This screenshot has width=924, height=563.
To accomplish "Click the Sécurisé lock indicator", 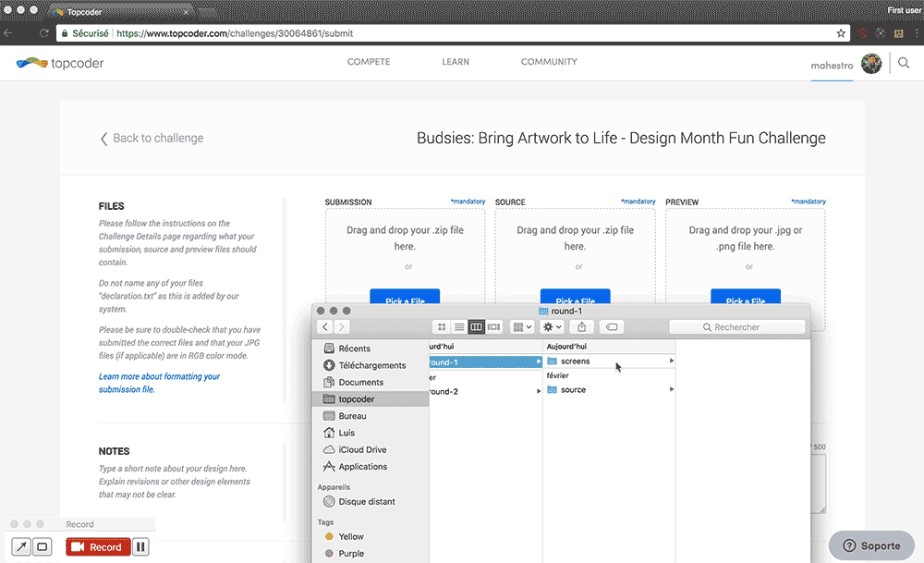I will tap(85, 33).
